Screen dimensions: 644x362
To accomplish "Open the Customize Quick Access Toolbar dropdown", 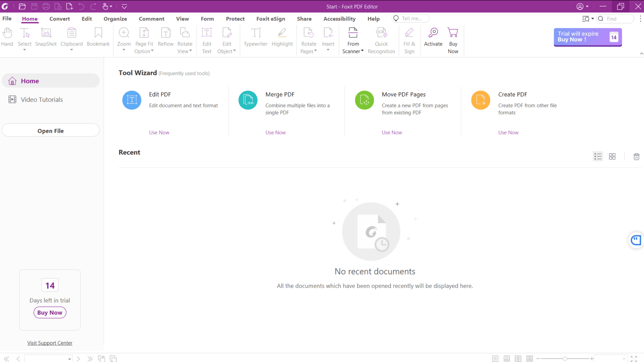I will (124, 6).
